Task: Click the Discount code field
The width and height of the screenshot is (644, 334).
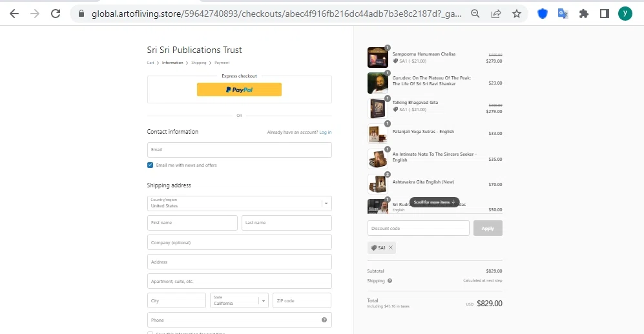Action: point(419,228)
